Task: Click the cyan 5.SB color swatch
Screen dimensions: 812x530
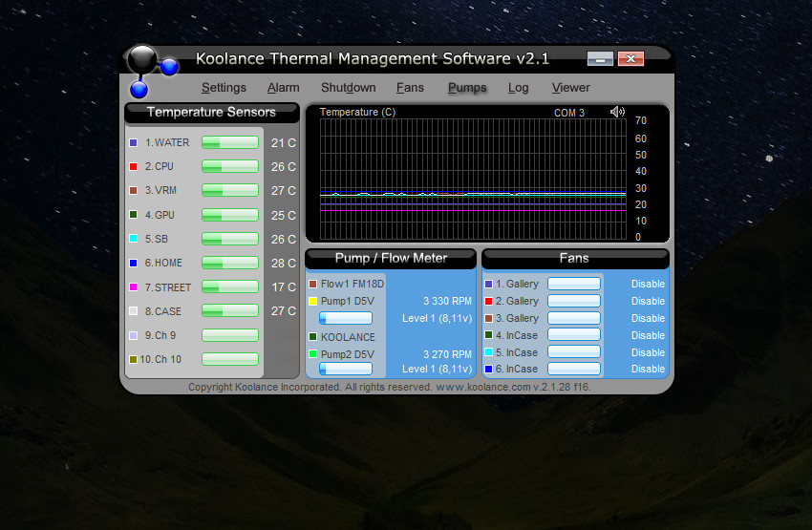Action: pyautogui.click(x=133, y=239)
